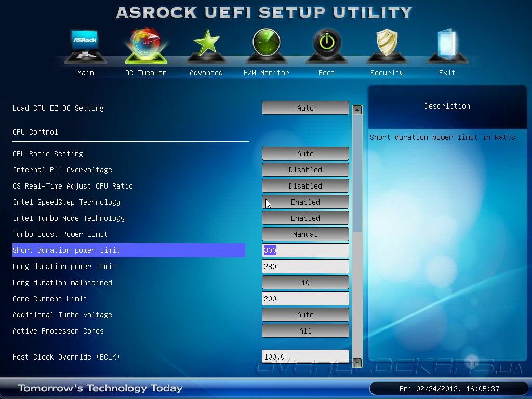Switch to the Main tab label
The width and height of the screenshot is (532, 399).
[x=86, y=73]
